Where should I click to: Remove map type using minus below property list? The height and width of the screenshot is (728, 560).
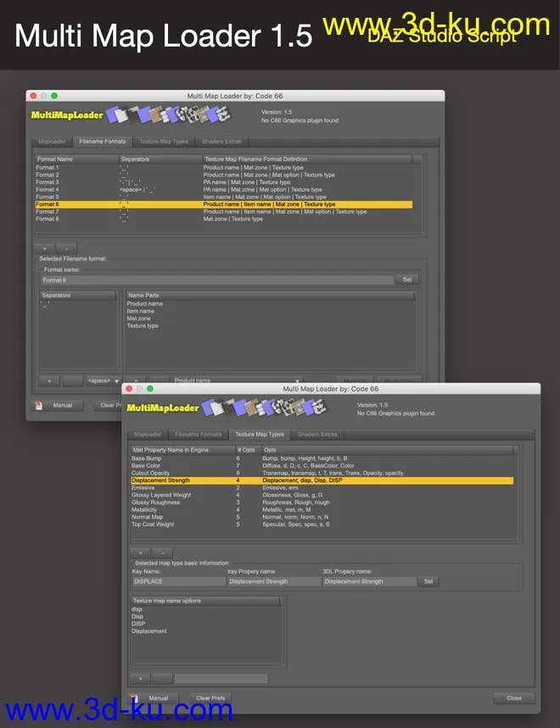(162, 552)
